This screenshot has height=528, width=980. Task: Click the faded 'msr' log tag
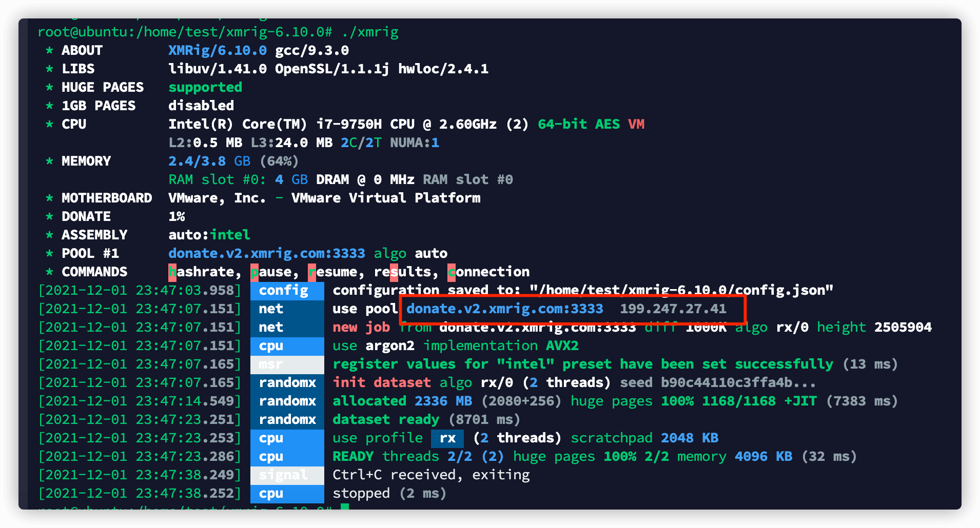pos(287,364)
